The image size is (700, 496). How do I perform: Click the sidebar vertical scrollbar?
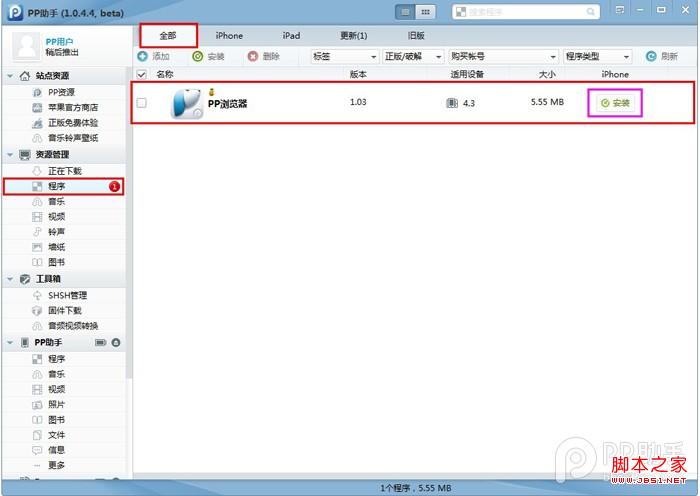click(x=129, y=223)
